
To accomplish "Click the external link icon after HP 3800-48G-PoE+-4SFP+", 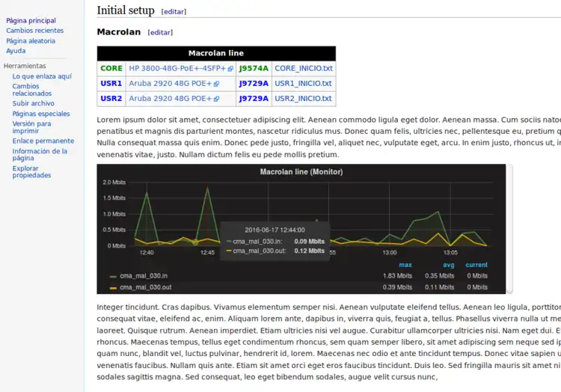I will coord(230,69).
